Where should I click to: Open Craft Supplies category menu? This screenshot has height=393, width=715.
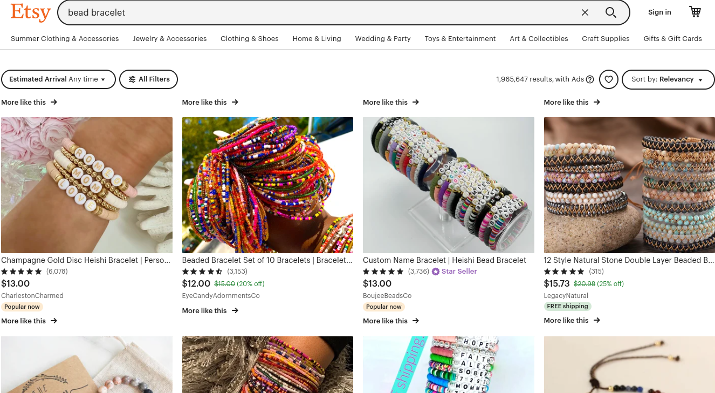click(x=605, y=39)
